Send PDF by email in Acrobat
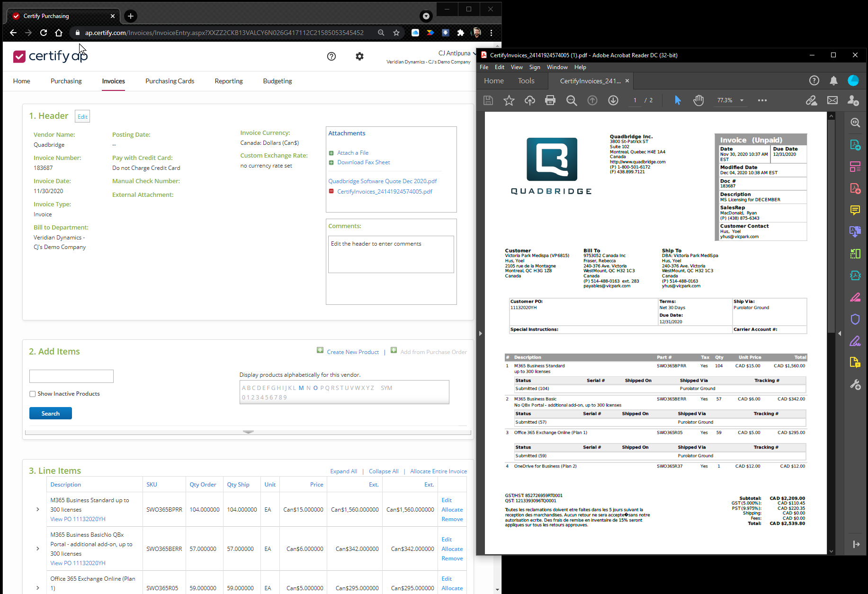 point(832,100)
